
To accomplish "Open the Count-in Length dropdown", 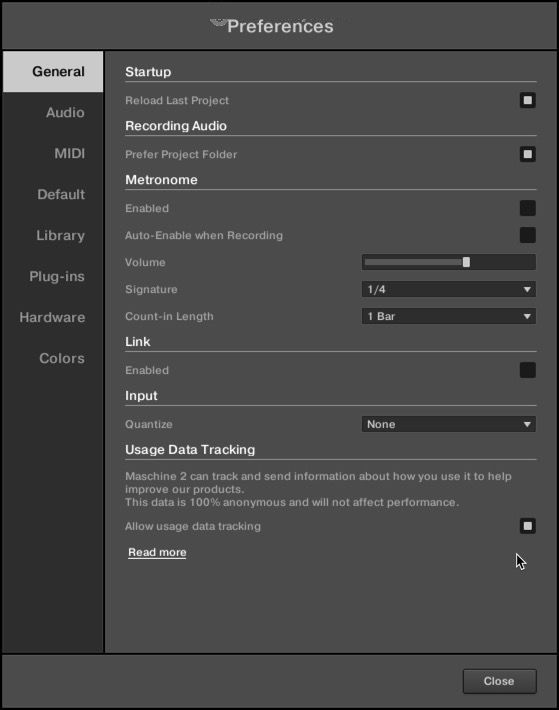I will [449, 316].
